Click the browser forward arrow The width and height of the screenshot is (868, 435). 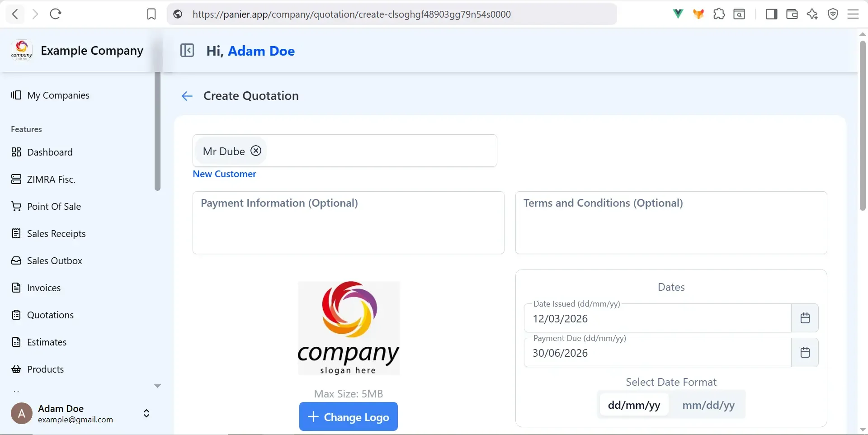click(35, 14)
